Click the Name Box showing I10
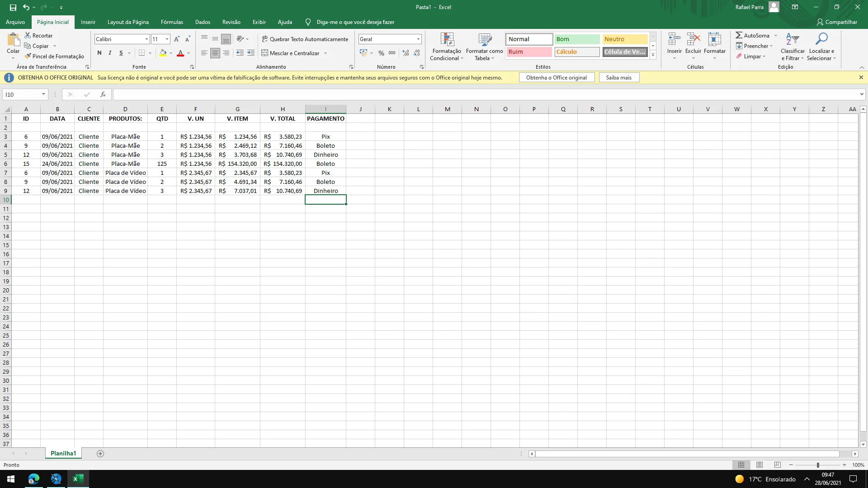The image size is (868, 488). (22, 94)
